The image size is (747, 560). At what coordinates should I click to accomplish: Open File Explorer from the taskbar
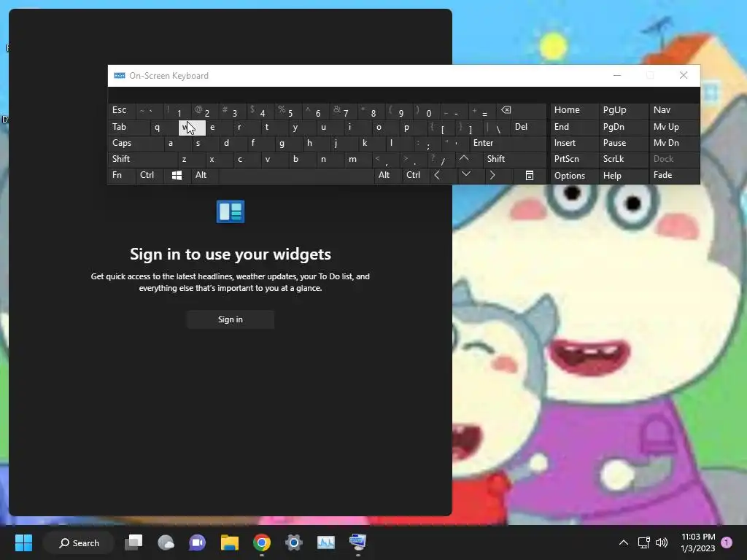(x=230, y=542)
